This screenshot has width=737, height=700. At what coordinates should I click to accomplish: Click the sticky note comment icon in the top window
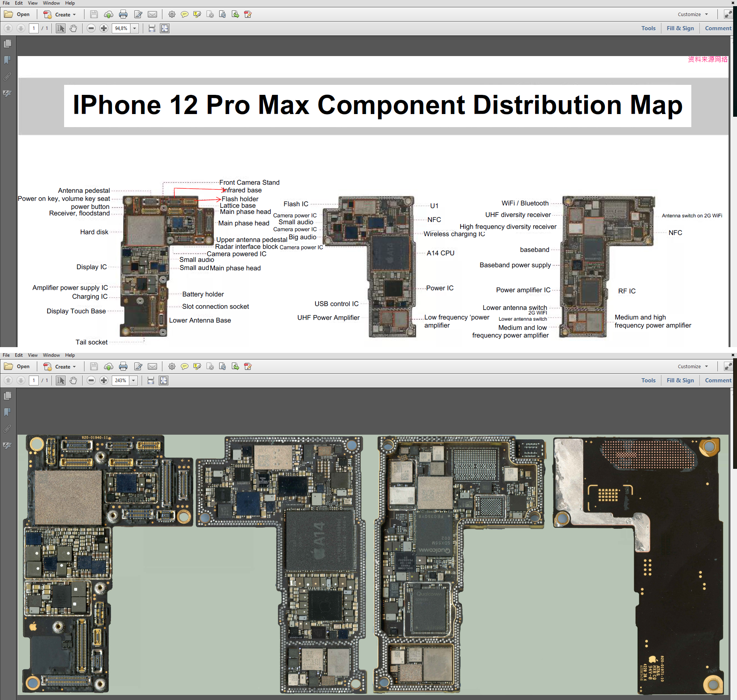pos(185,15)
